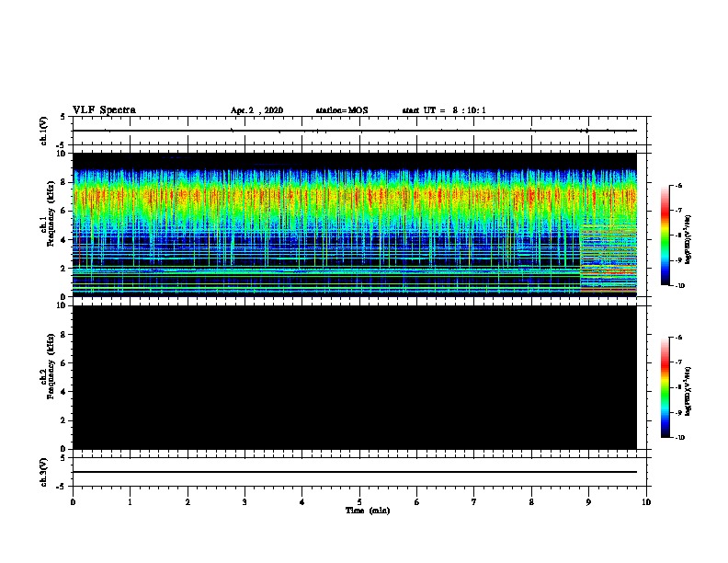
Task: Click the VLF Spectra title text
Action: tap(104, 110)
